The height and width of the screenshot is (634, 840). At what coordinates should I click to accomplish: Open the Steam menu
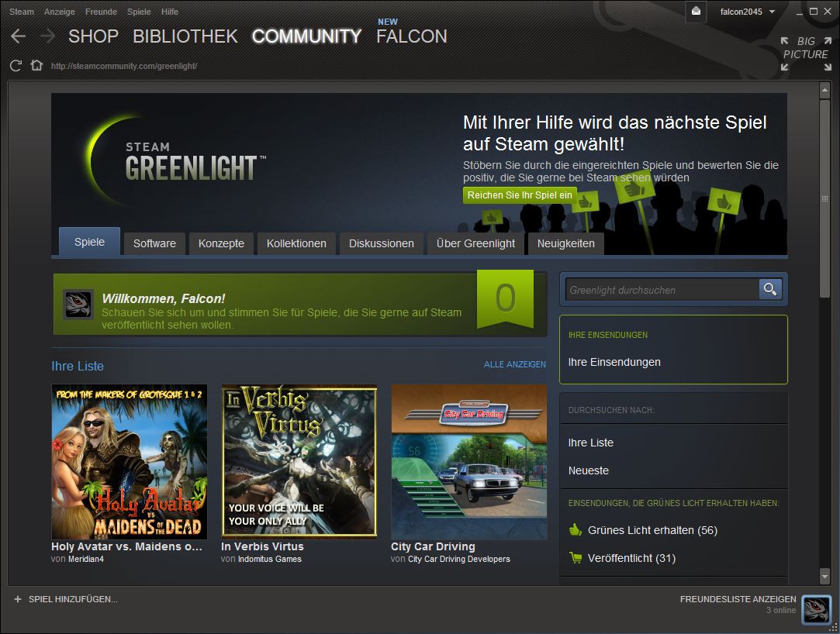(22, 12)
